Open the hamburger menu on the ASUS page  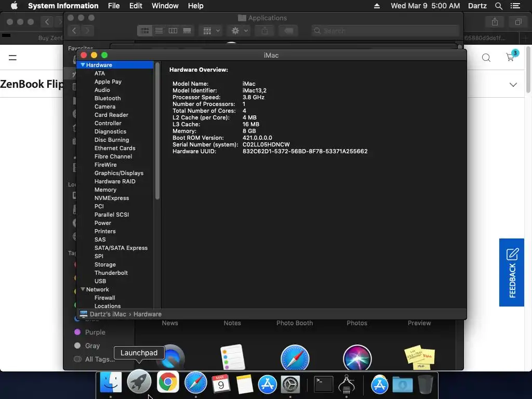[x=12, y=58]
